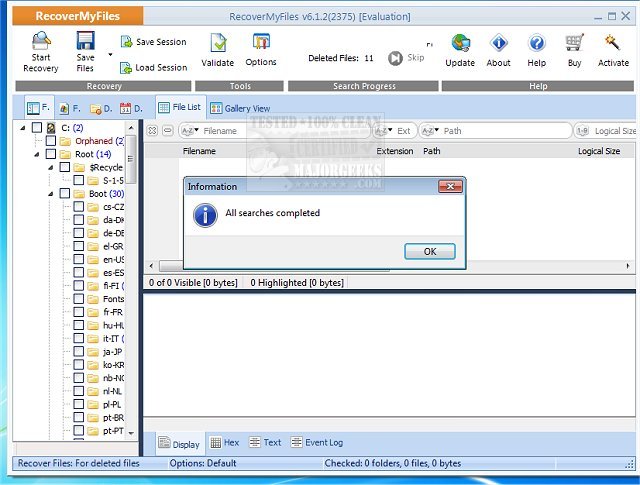Click the Update globe icon

(x=461, y=43)
